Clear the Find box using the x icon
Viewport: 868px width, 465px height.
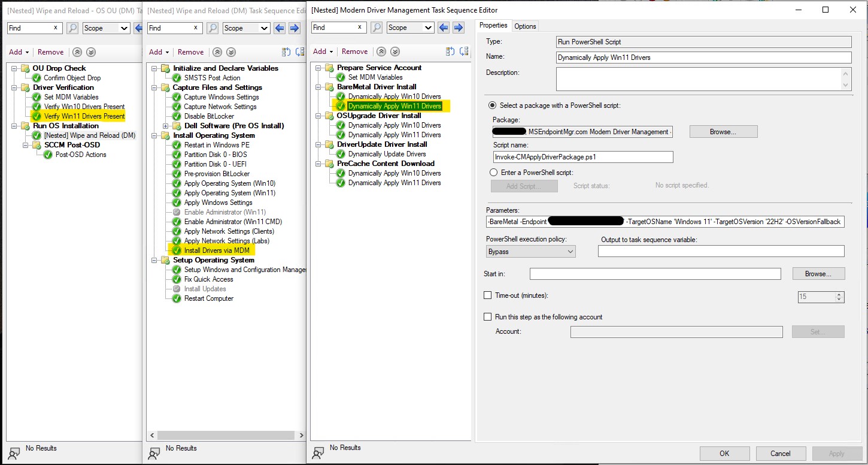tap(359, 27)
